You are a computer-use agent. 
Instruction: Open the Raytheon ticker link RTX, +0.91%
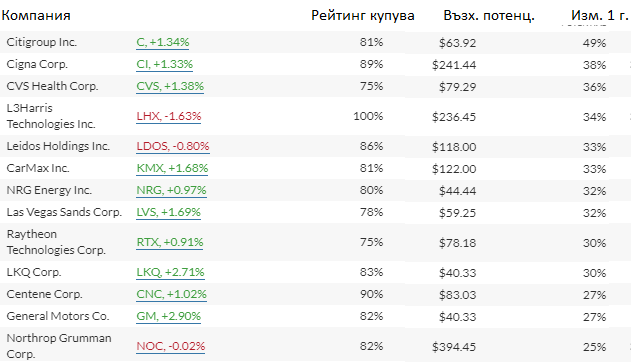(x=170, y=242)
